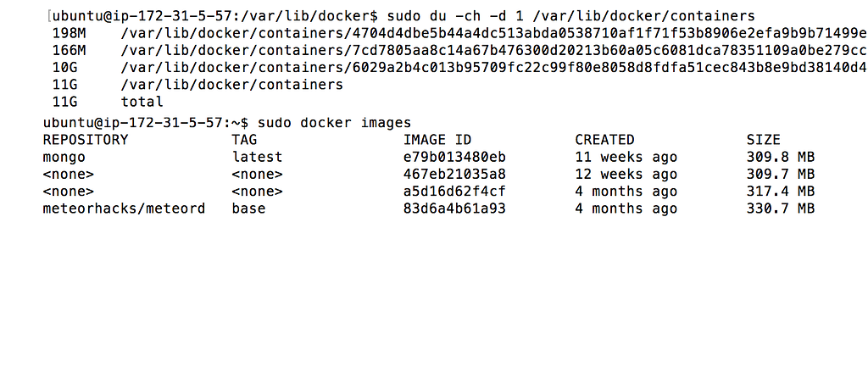868x367 pixels.
Task: Click the 'latest' tag text
Action: [257, 157]
